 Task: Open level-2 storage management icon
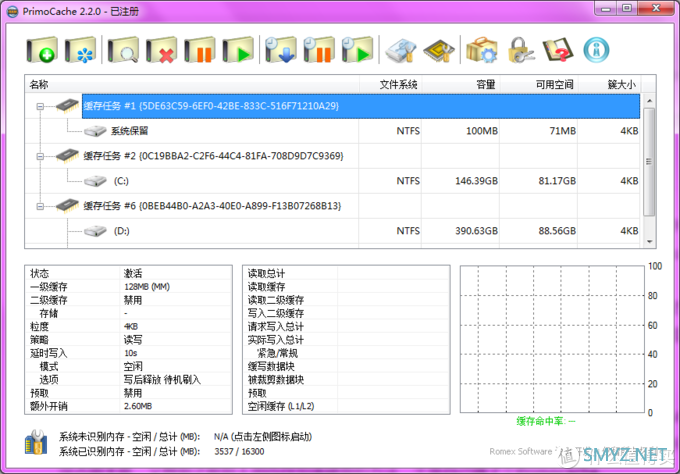coord(401,50)
